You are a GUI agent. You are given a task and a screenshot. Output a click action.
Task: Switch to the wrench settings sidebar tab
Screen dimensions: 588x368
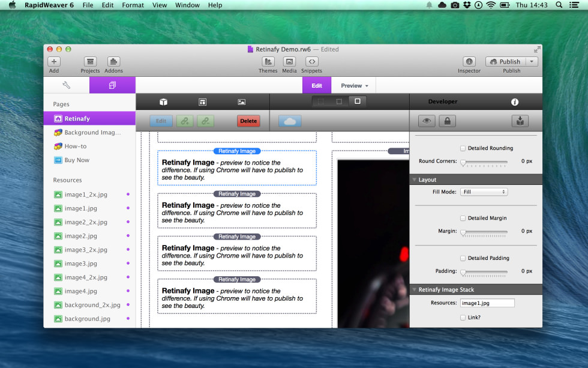point(67,85)
